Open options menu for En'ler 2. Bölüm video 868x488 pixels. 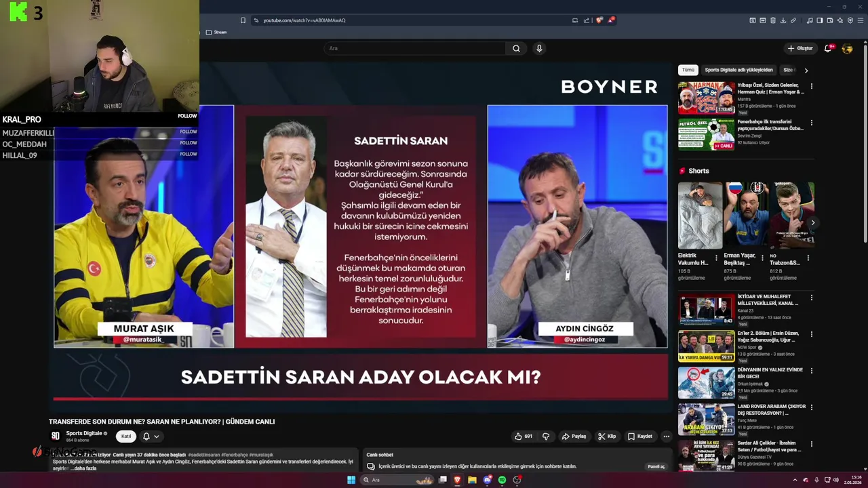pos(811,335)
